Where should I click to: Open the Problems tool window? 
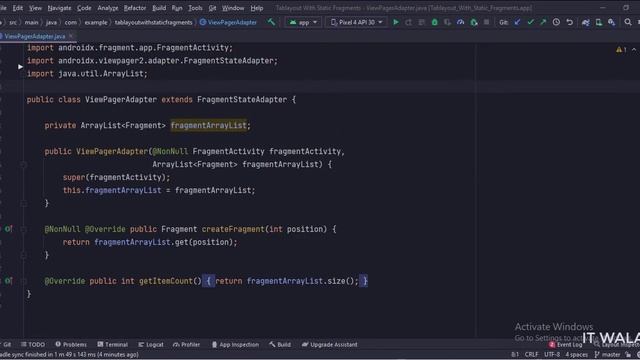(x=71, y=344)
